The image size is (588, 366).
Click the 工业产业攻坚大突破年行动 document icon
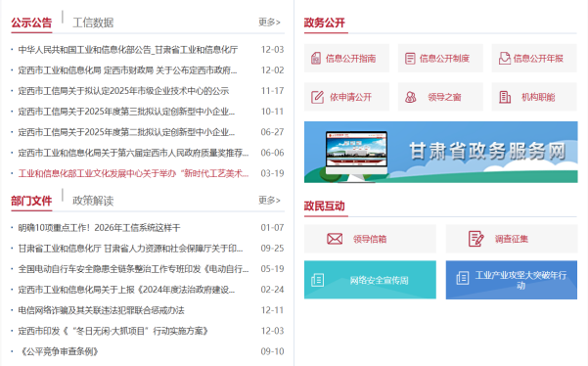click(463, 278)
